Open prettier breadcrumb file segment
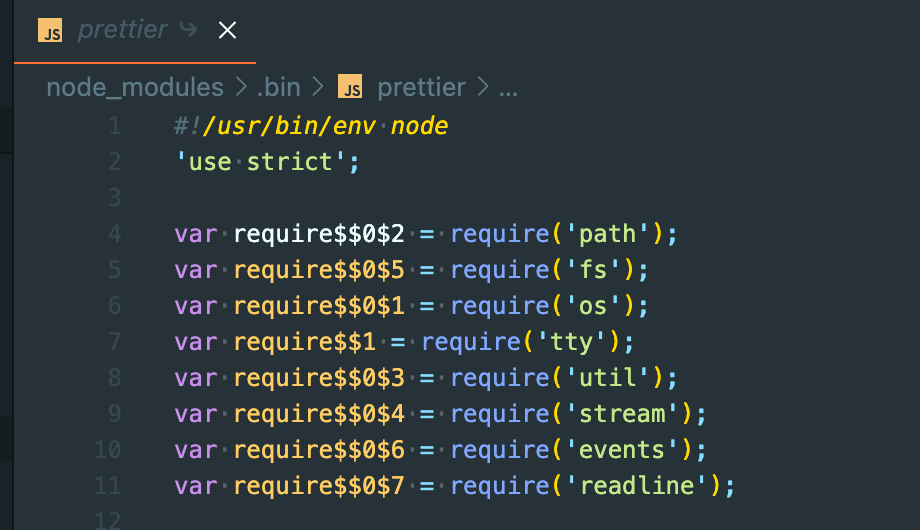 pyautogui.click(x=421, y=88)
